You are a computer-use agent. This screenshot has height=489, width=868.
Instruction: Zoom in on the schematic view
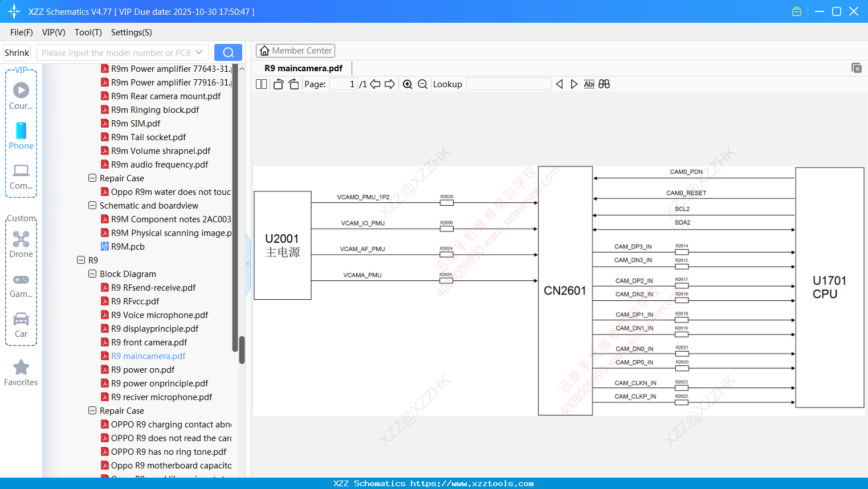pyautogui.click(x=407, y=84)
